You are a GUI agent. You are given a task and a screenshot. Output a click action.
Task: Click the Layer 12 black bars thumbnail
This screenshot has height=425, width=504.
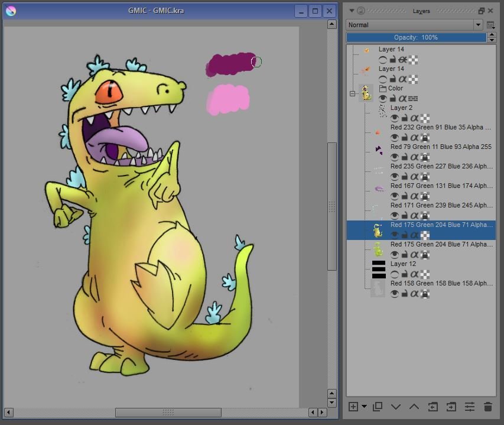pyautogui.click(x=379, y=270)
